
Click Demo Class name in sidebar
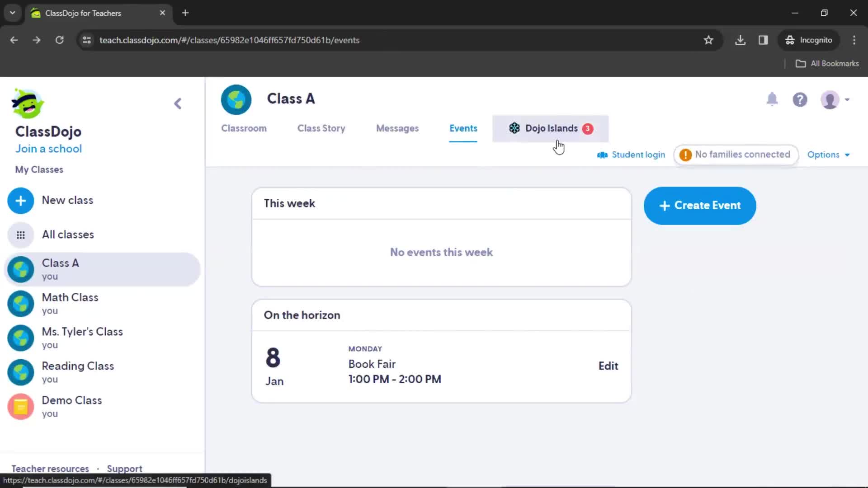tap(72, 400)
